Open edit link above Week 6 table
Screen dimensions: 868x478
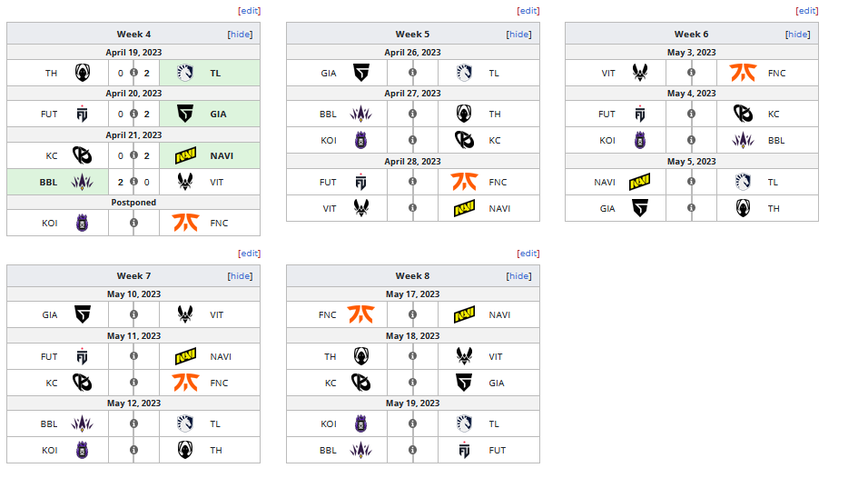tap(806, 11)
